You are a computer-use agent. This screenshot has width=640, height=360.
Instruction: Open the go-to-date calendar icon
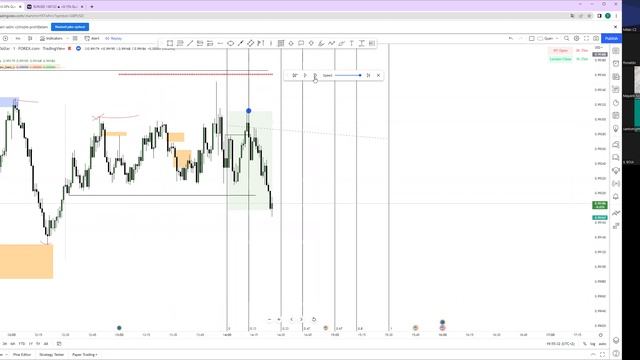pyautogui.click(x=59, y=344)
